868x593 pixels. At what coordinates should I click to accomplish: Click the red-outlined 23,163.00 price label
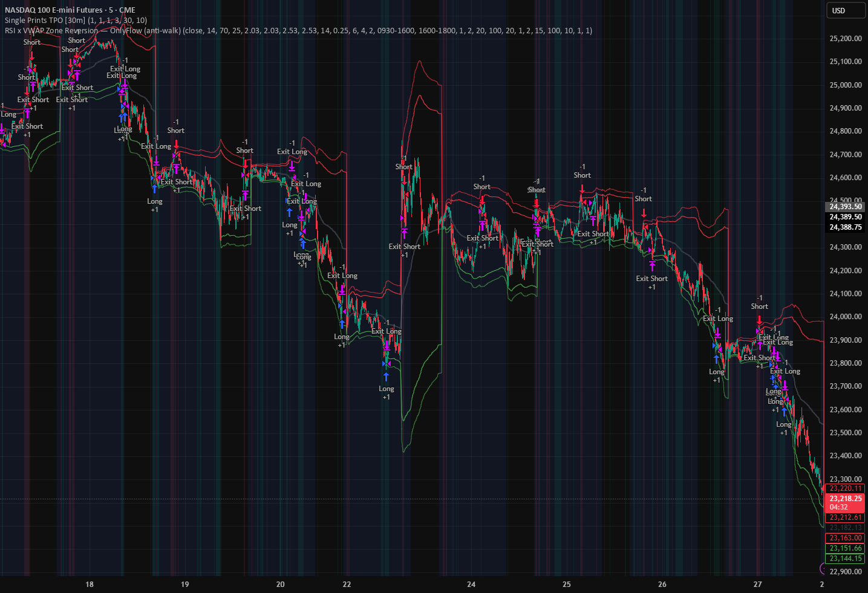(x=846, y=538)
